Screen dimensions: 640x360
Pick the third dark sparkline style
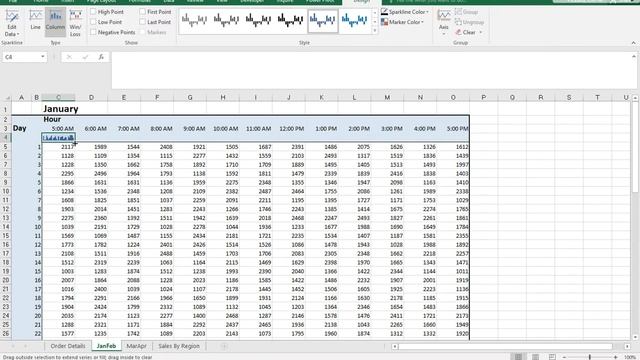pos(258,20)
